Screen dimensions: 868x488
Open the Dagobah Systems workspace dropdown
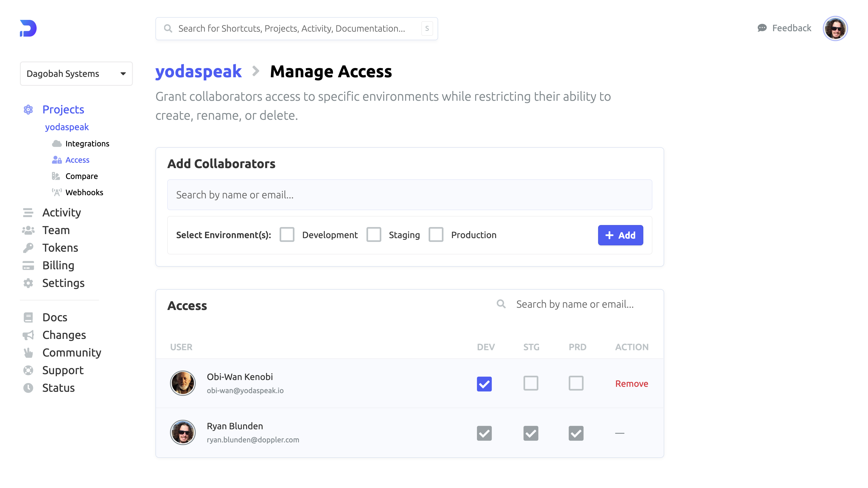(x=76, y=73)
